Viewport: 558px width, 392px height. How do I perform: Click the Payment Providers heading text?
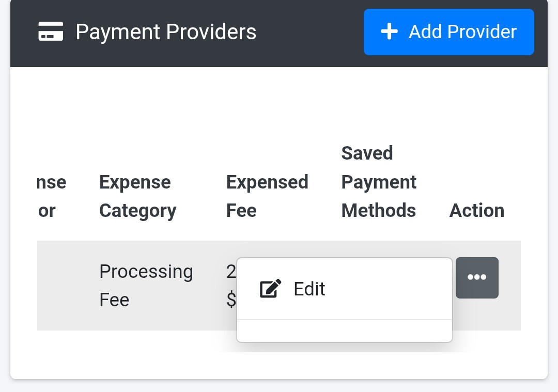click(166, 32)
